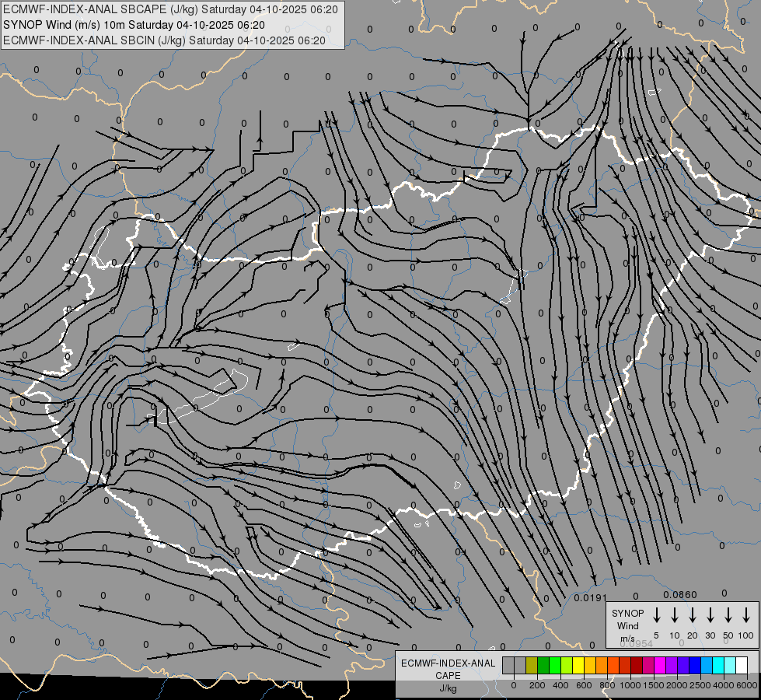
Task: Select the 1000 tick label on CAPE scale
Action: click(630, 685)
